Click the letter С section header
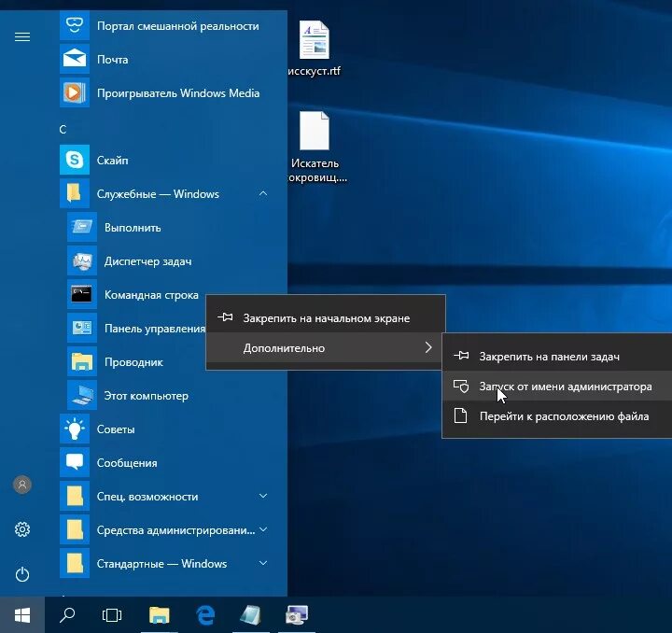 [x=63, y=130]
